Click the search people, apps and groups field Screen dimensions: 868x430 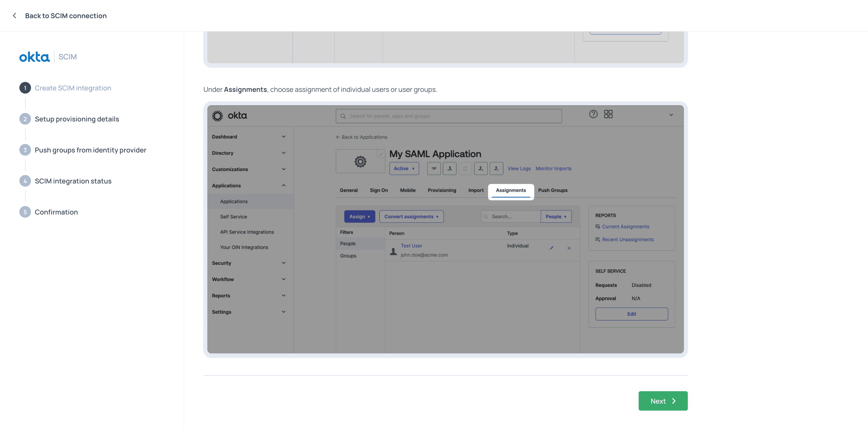pos(449,116)
